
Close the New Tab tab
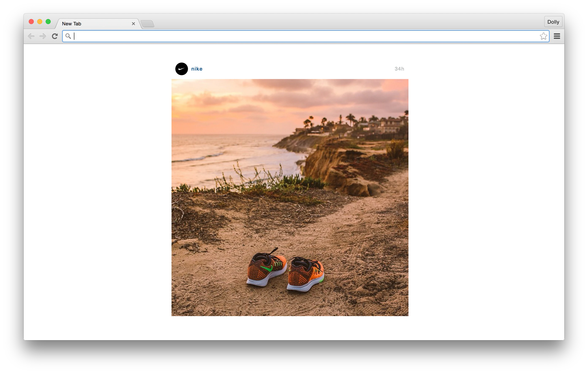pos(133,23)
